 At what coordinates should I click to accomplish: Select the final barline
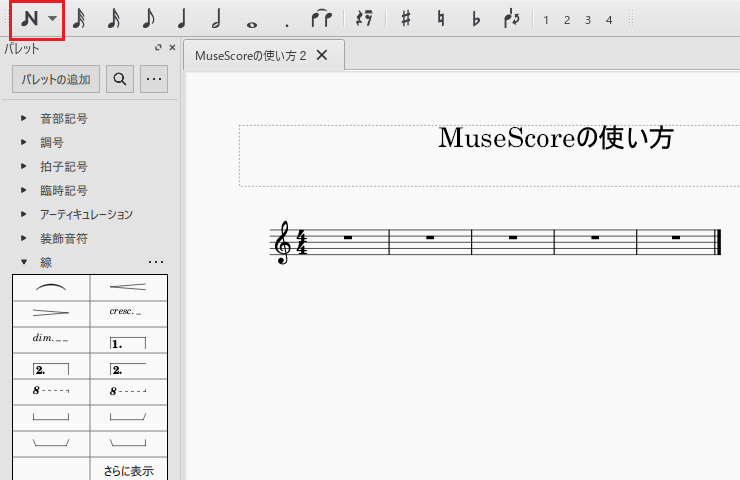click(x=718, y=242)
